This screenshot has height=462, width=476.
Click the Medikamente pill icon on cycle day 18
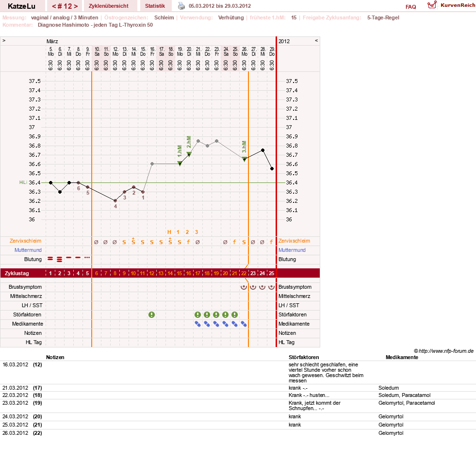pyautogui.click(x=207, y=324)
